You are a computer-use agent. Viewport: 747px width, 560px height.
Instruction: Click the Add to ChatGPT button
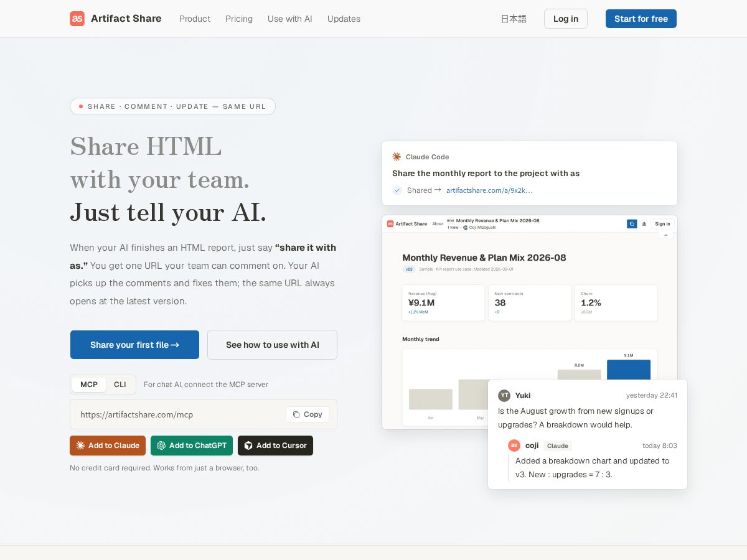click(x=192, y=446)
